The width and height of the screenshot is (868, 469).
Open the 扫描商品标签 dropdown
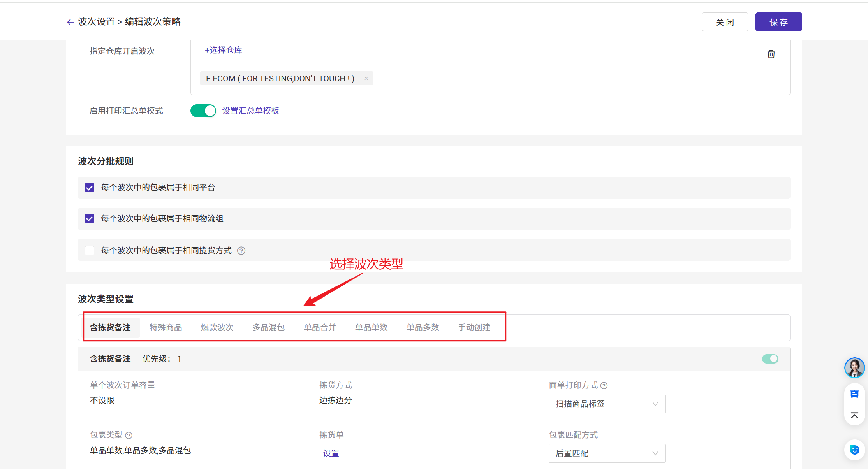click(606, 404)
